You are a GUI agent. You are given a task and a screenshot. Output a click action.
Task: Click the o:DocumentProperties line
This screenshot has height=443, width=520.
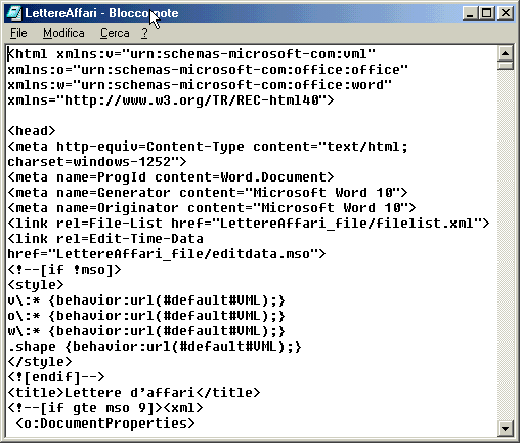105,423
